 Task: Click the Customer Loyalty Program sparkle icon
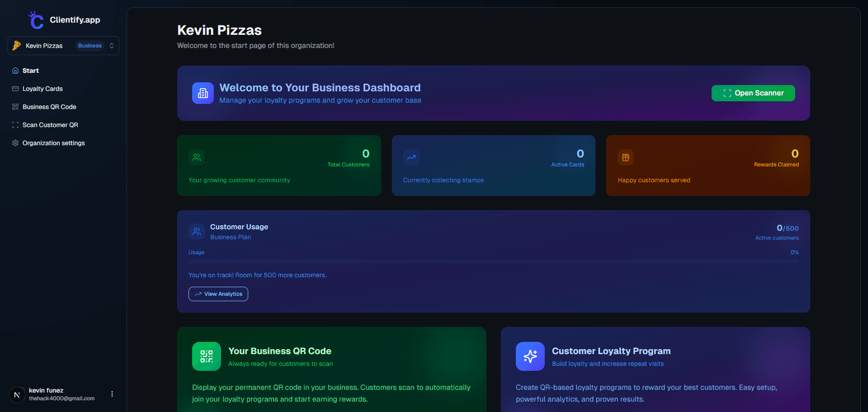530,356
